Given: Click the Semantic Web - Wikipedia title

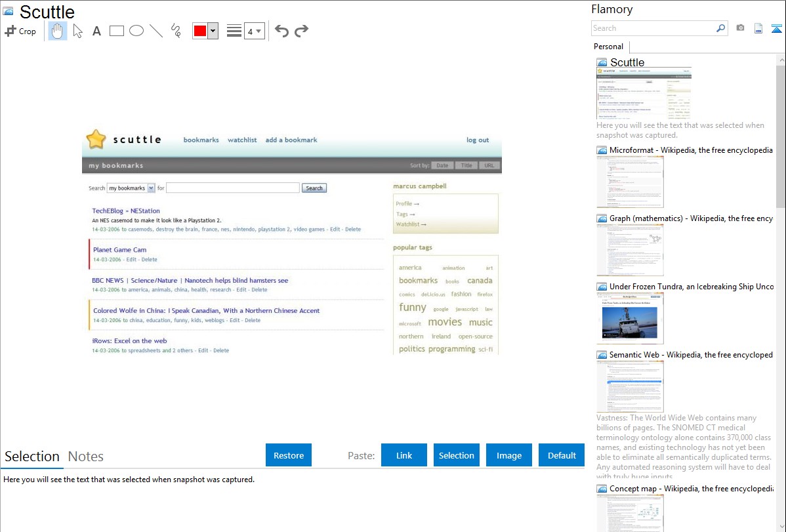Looking at the screenshot, I should point(691,355).
